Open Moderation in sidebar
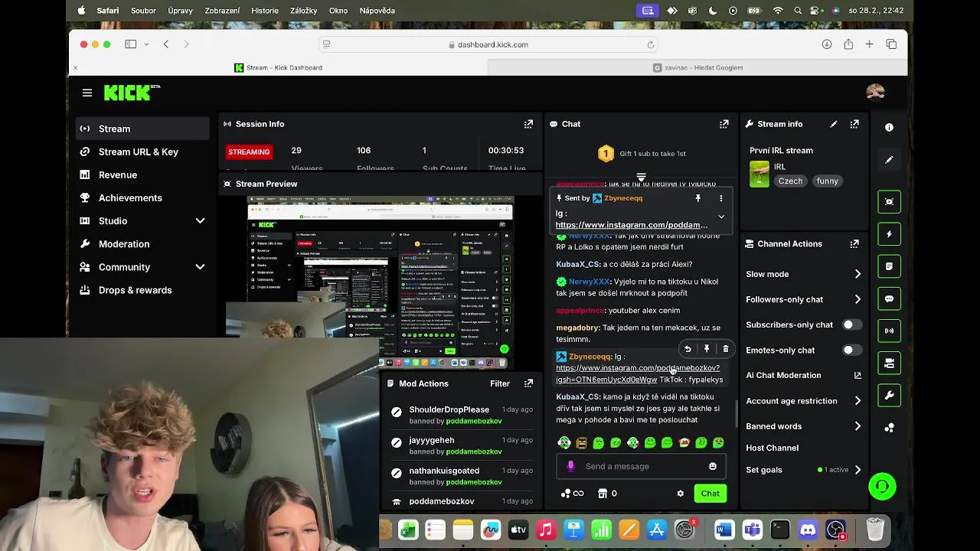This screenshot has width=980, height=551. [x=142, y=244]
